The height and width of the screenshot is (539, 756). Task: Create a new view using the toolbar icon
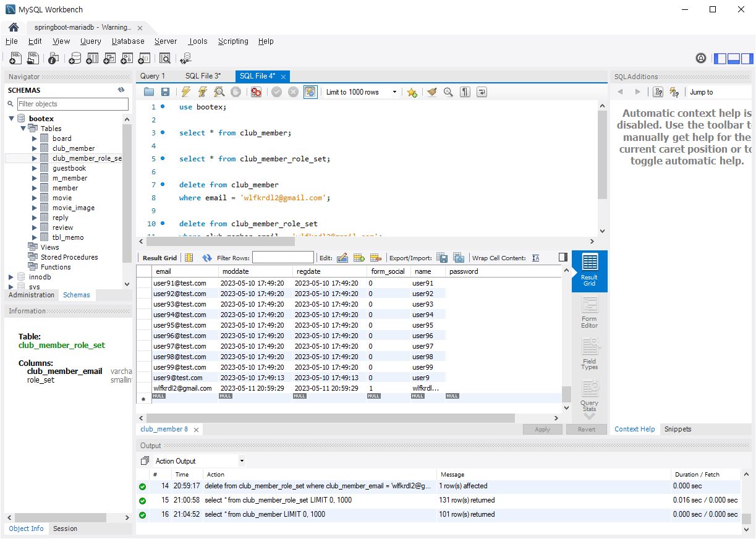pos(109,58)
